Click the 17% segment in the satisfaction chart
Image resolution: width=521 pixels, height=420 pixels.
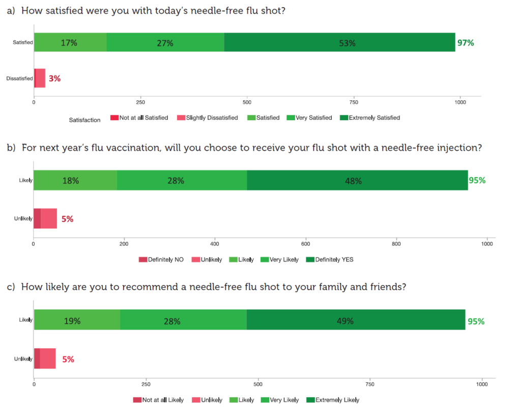click(70, 43)
